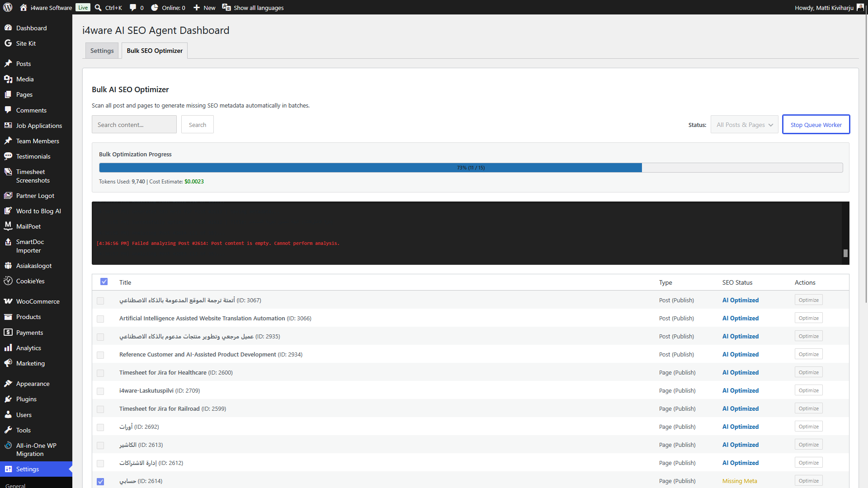Click the Testimonials icon in sidebar
The width and height of the screenshot is (868, 488).
8,156
